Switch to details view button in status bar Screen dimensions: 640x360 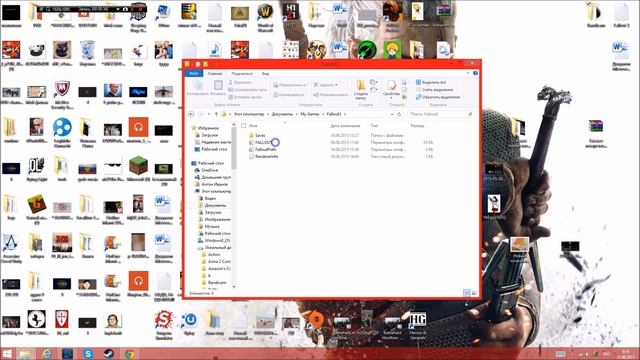467,293
